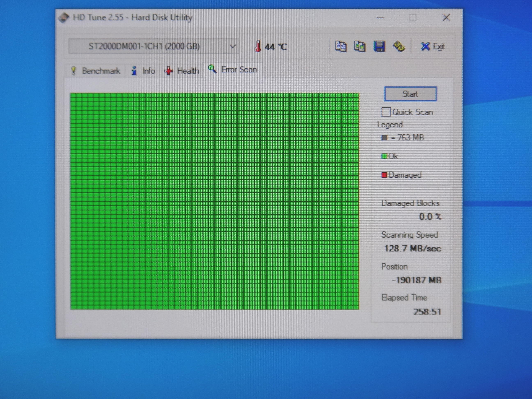Minimize the HD Tune window

click(x=380, y=18)
